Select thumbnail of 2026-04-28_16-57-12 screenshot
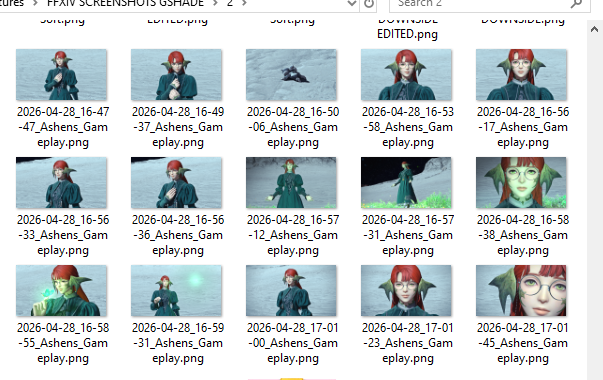Screen dimensions: 603x380 (292, 183)
